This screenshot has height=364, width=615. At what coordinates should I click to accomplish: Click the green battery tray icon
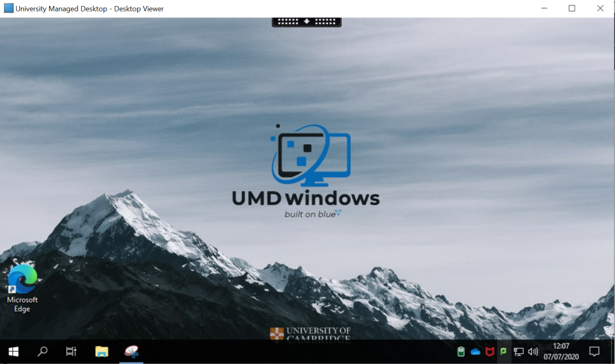(x=461, y=351)
